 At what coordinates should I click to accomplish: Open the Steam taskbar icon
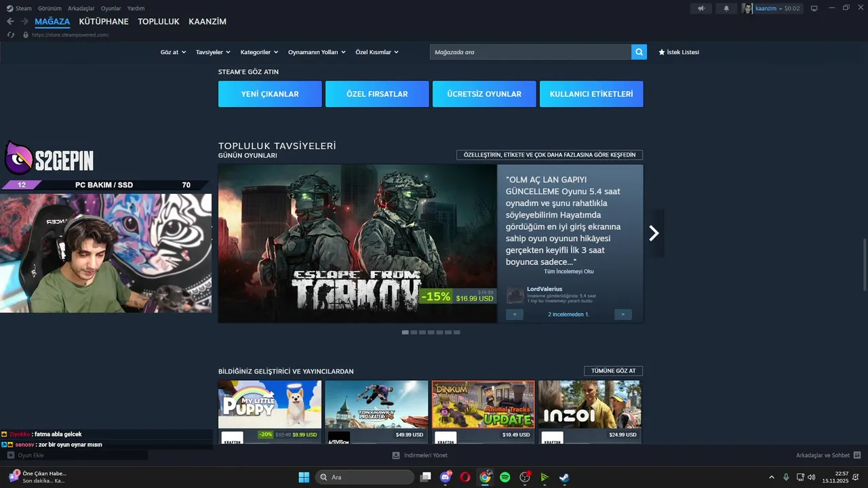click(x=564, y=477)
